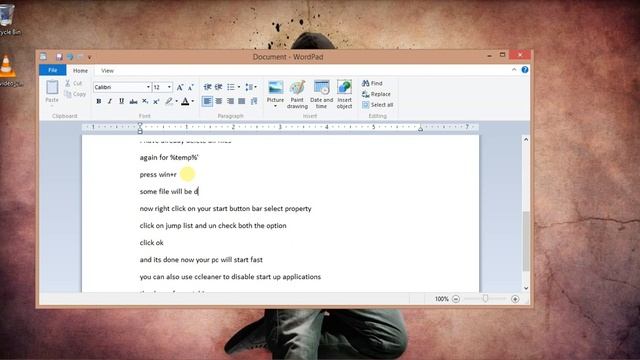Toggle superscript formatting
The image size is (640, 360).
coord(156,101)
